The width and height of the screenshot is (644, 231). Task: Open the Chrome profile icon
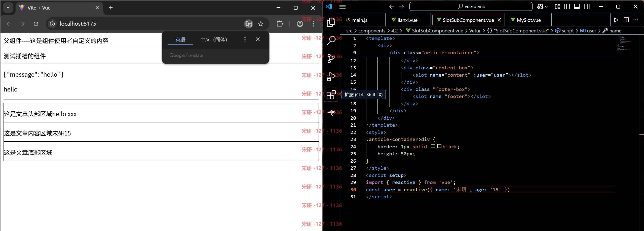(x=300, y=24)
